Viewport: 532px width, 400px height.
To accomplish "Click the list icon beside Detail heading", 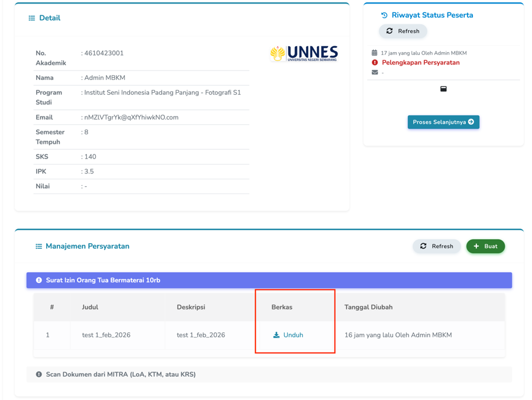I will pos(32,18).
